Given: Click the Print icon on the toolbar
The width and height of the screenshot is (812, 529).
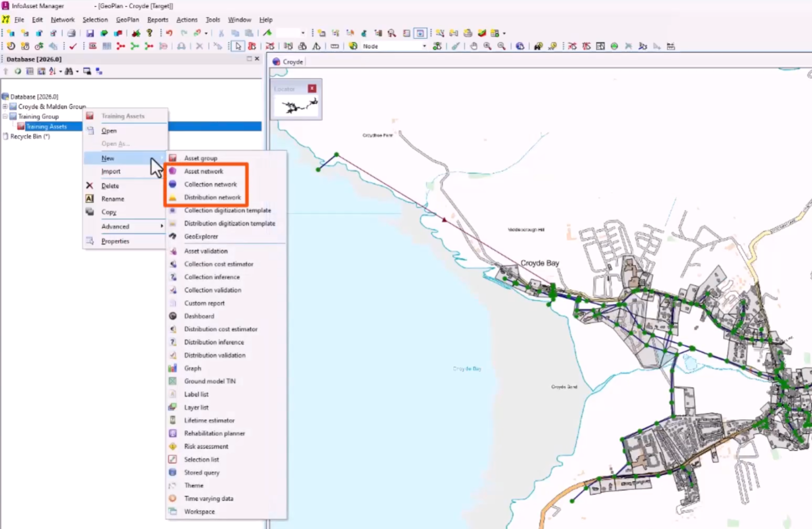Looking at the screenshot, I should point(72,32).
